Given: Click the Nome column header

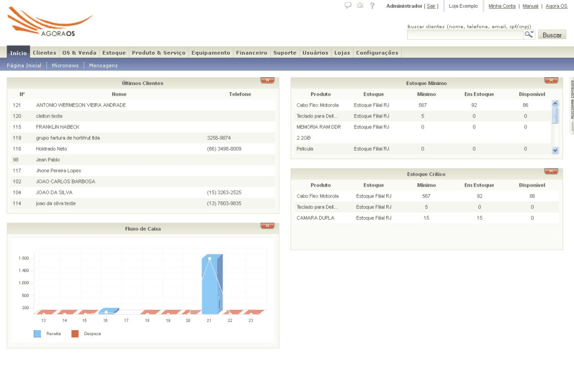Looking at the screenshot, I should point(119,94).
